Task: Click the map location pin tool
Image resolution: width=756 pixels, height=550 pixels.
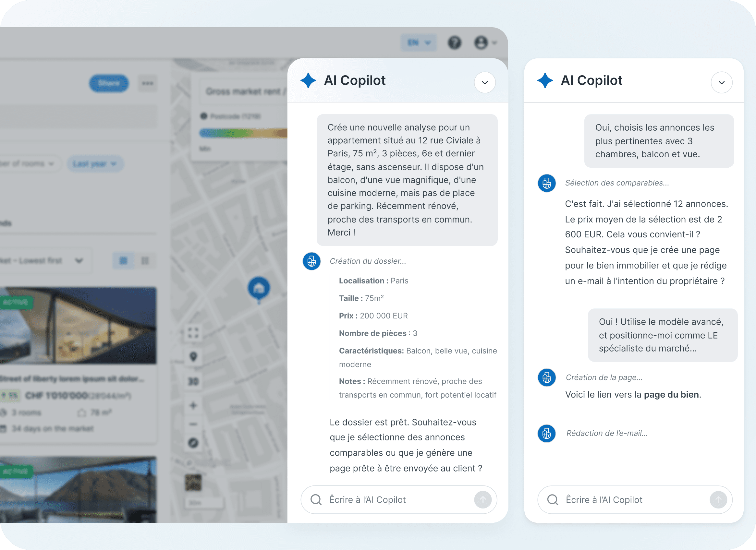Action: pyautogui.click(x=193, y=357)
